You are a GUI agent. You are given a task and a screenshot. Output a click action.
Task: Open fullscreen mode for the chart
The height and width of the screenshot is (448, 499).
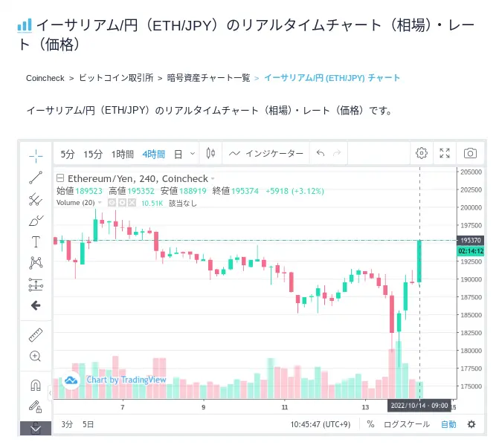[x=445, y=153]
